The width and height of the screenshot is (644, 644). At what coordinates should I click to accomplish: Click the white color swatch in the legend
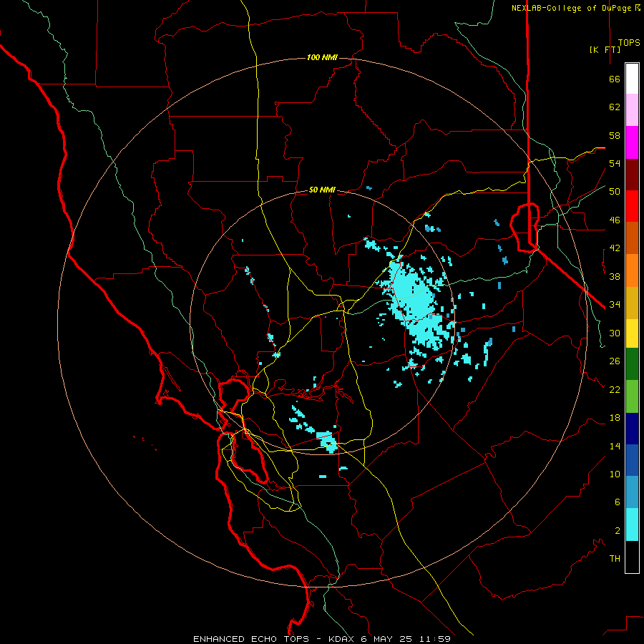[x=632, y=79]
